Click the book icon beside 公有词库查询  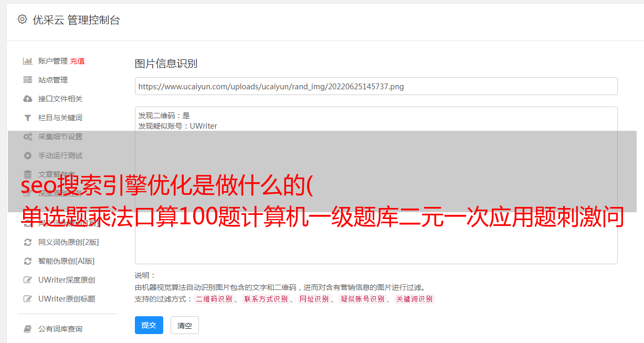pos(28,329)
